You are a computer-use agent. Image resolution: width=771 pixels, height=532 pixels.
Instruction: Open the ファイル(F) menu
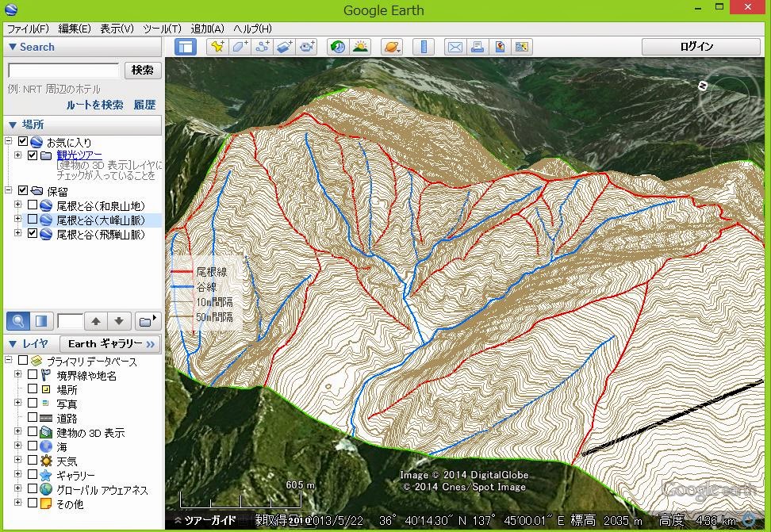[x=28, y=29]
